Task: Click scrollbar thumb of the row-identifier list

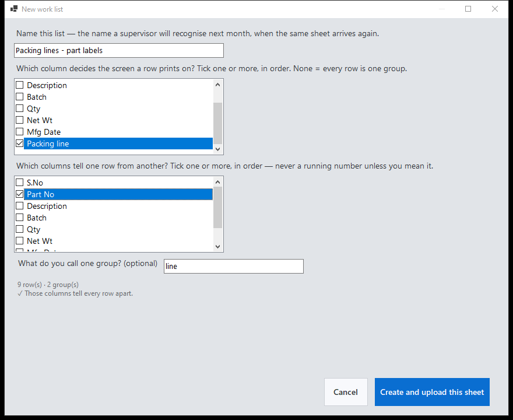Action: pyautogui.click(x=217, y=207)
